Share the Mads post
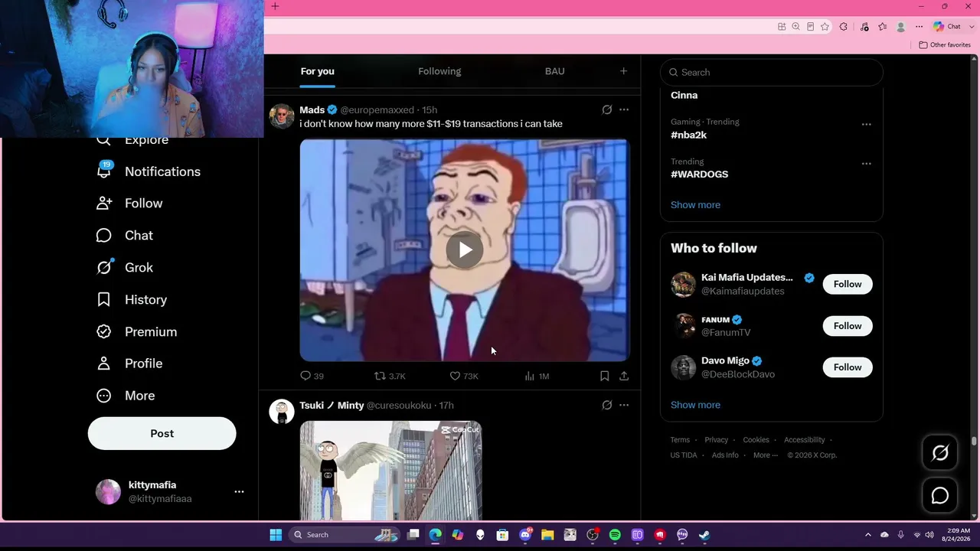The height and width of the screenshot is (551, 980). click(x=624, y=376)
